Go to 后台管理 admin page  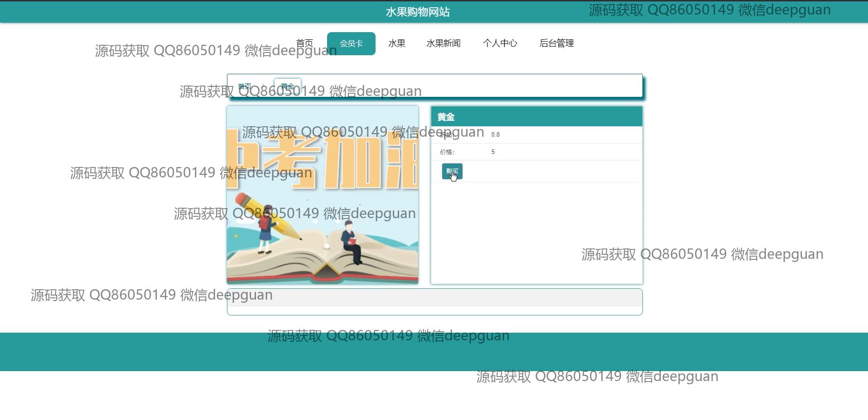point(556,43)
